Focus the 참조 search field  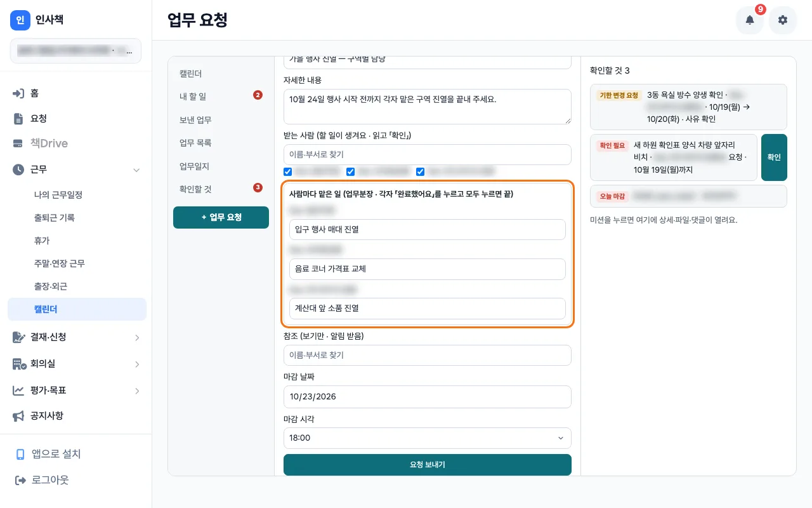tap(428, 356)
